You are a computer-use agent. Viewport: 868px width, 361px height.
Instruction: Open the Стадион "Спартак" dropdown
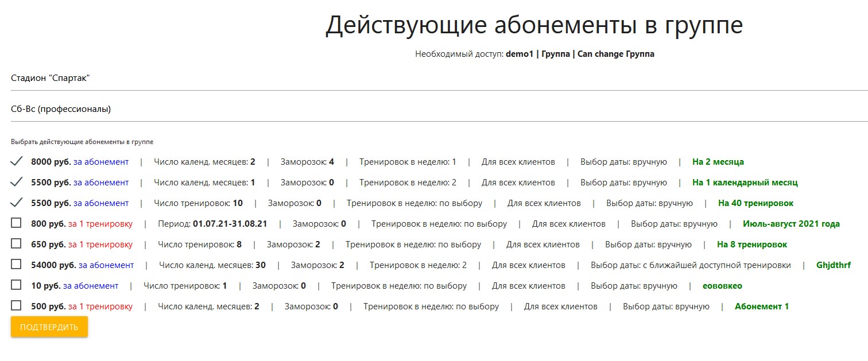pos(439,79)
